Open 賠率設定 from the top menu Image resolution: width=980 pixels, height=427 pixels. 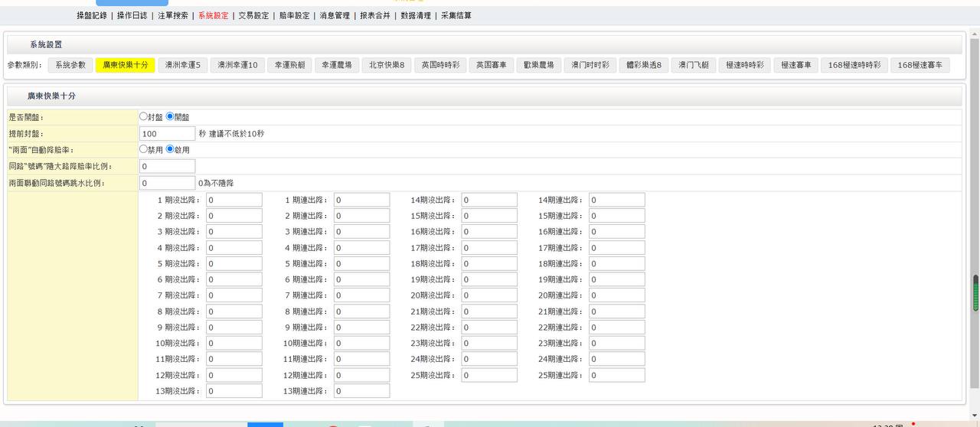[294, 15]
